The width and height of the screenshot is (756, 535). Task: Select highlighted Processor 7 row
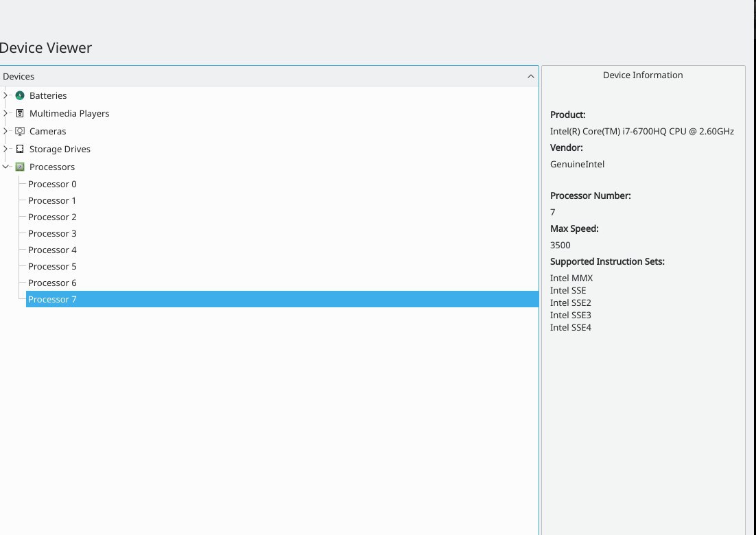(x=282, y=299)
